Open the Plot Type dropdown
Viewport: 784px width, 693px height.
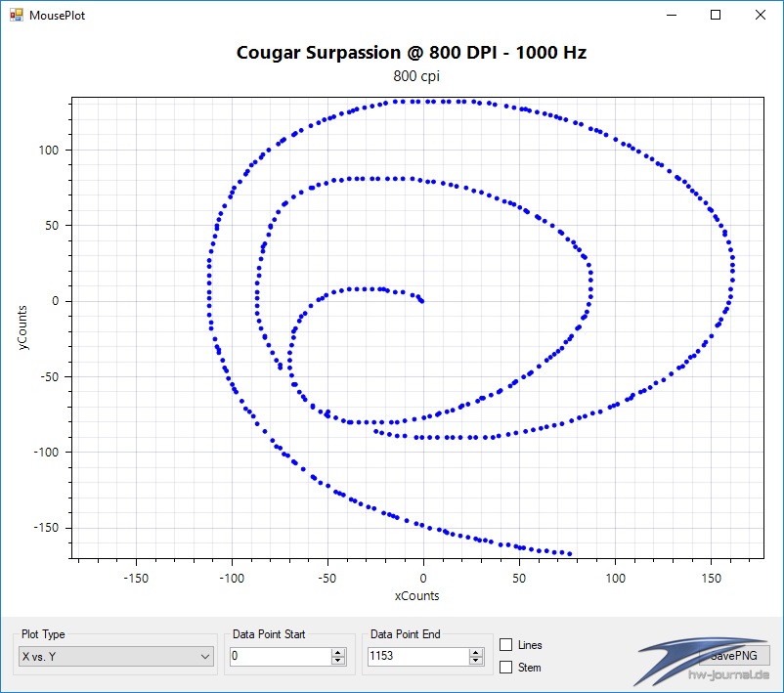[115, 656]
